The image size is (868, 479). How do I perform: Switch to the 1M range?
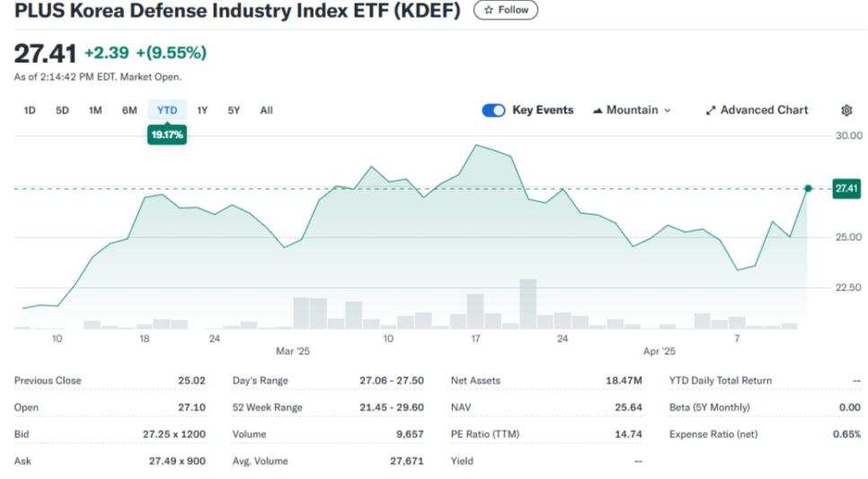click(x=95, y=111)
